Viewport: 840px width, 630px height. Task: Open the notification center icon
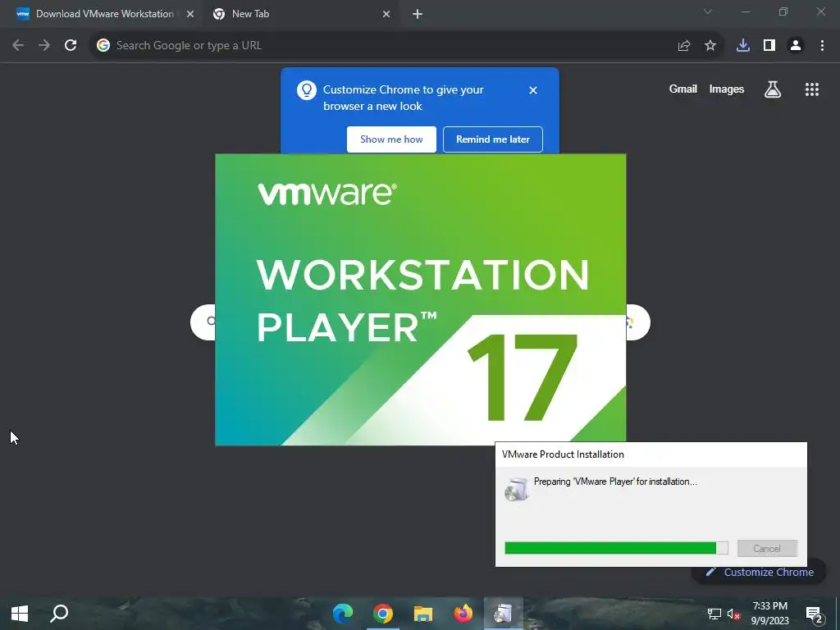815,614
